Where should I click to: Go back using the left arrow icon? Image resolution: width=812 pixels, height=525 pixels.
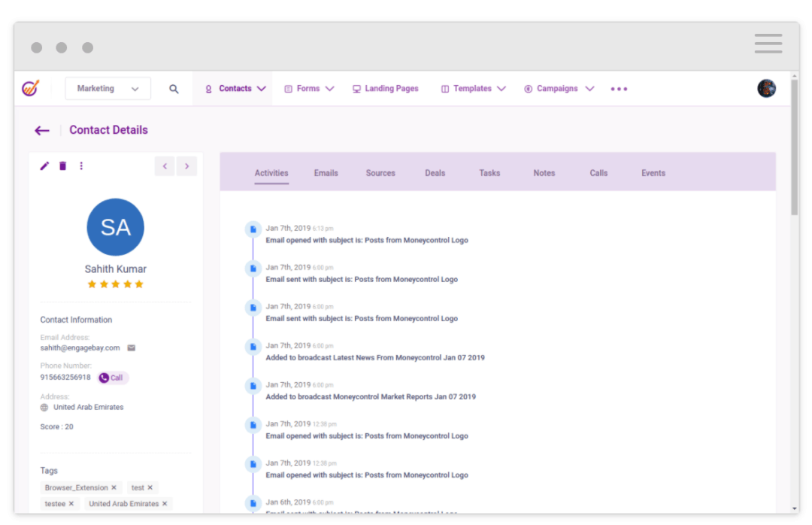pos(42,131)
